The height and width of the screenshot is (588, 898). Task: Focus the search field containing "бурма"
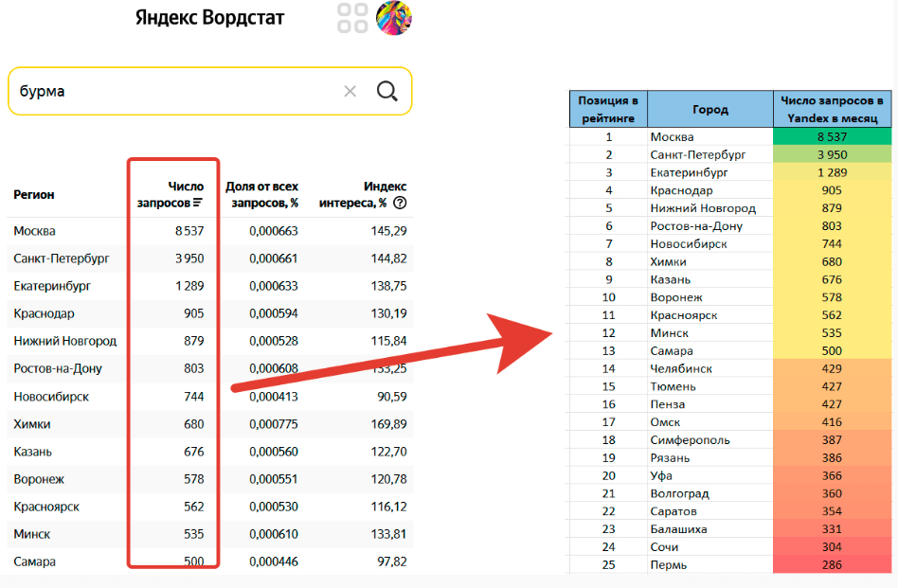(171, 91)
